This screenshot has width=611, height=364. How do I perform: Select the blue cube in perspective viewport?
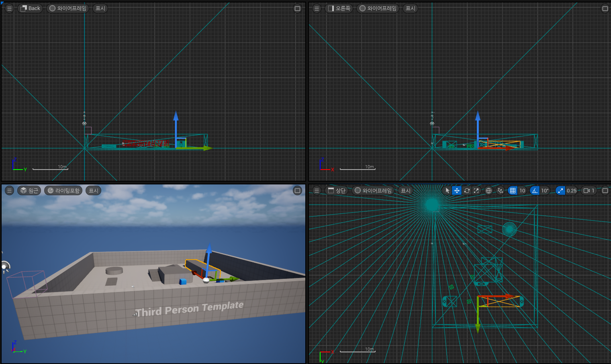coord(183,281)
